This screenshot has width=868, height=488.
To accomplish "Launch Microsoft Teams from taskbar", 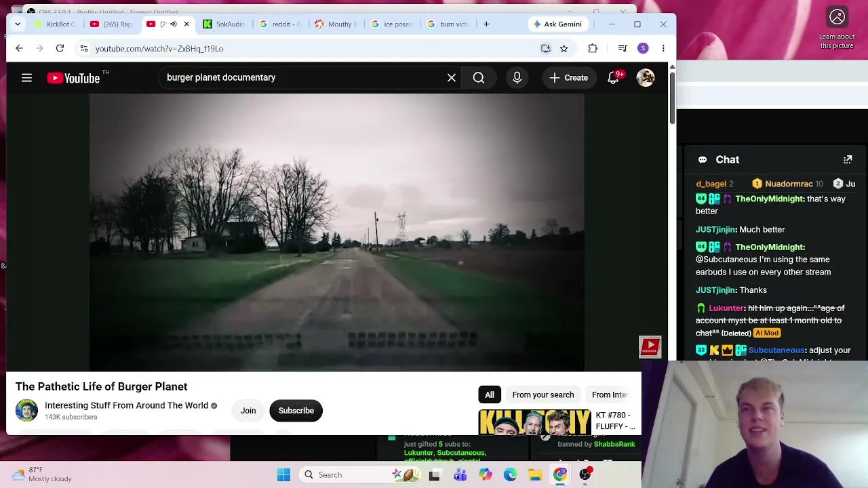I will coord(460,474).
